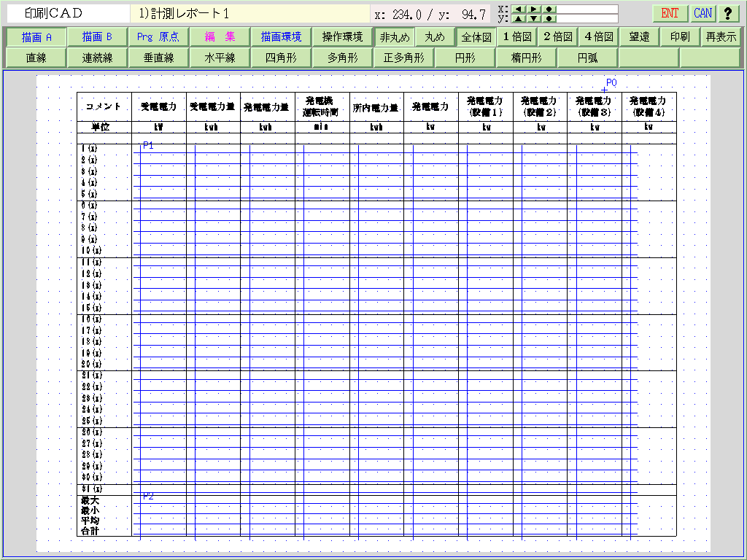The width and height of the screenshot is (747, 560).
Task: Switch to the 描画 A tab
Action: pos(36,36)
